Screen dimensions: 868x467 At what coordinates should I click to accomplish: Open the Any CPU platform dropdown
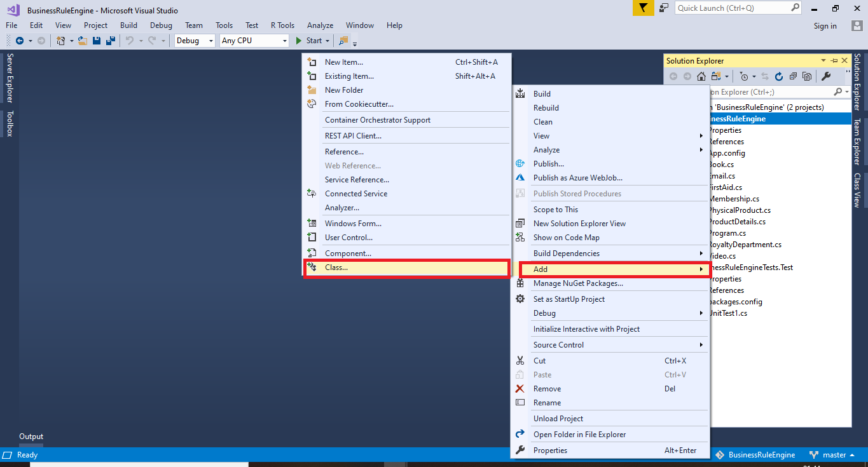pos(284,41)
